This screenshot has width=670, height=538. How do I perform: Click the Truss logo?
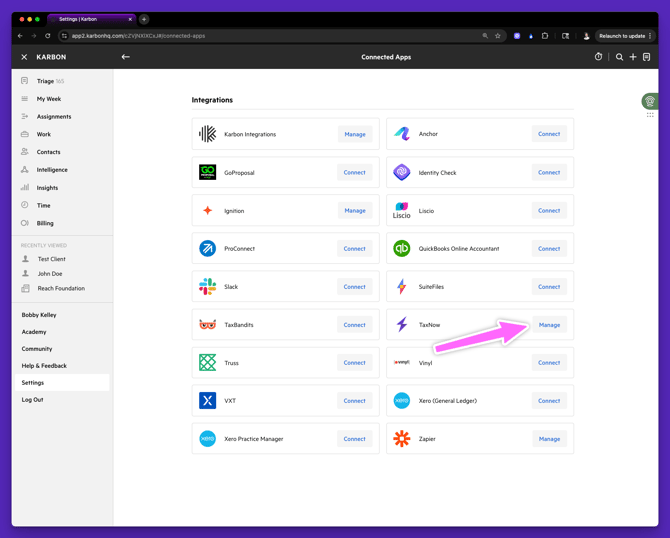pyautogui.click(x=208, y=362)
